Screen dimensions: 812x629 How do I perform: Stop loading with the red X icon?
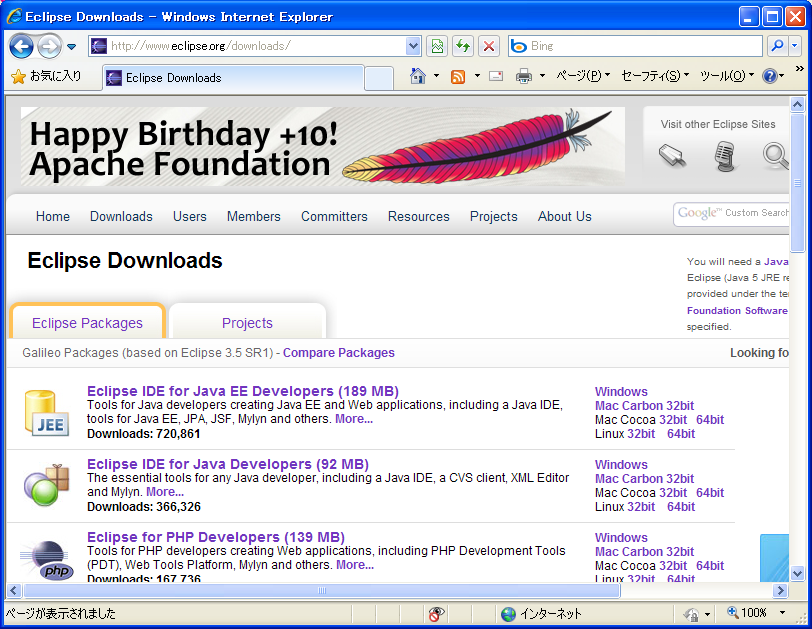[x=488, y=47]
